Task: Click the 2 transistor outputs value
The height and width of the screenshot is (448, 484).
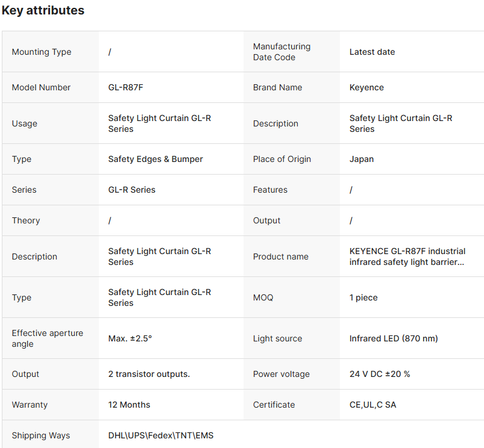Action: pyautogui.click(x=149, y=374)
